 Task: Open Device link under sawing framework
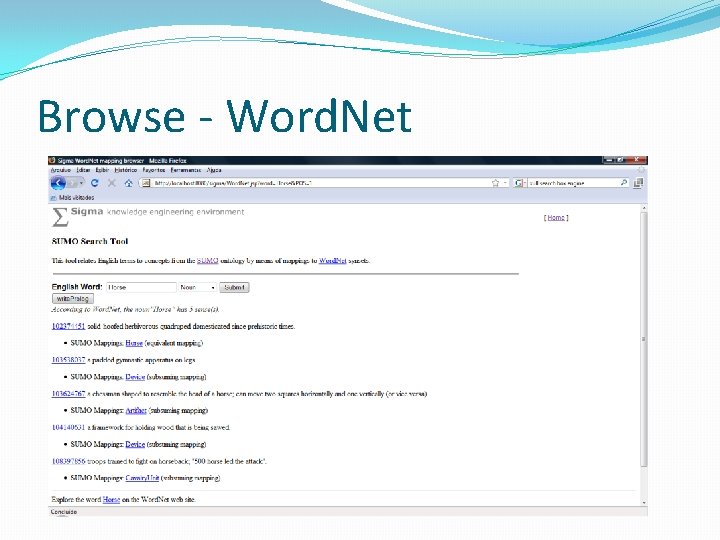135,444
